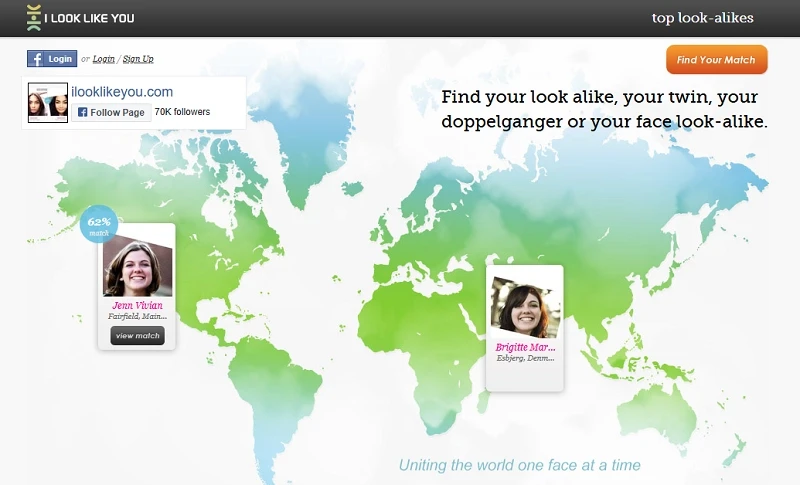Click the Brigitte Mar... name link

[x=525, y=347]
